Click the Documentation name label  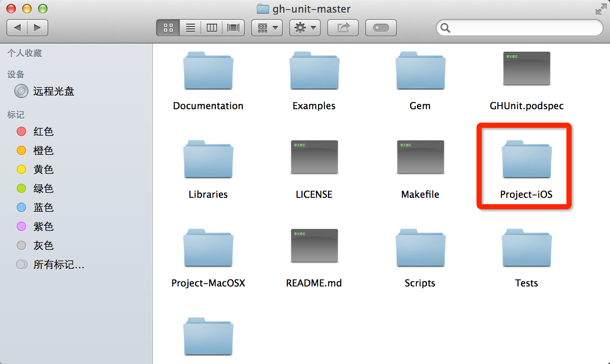(x=208, y=106)
